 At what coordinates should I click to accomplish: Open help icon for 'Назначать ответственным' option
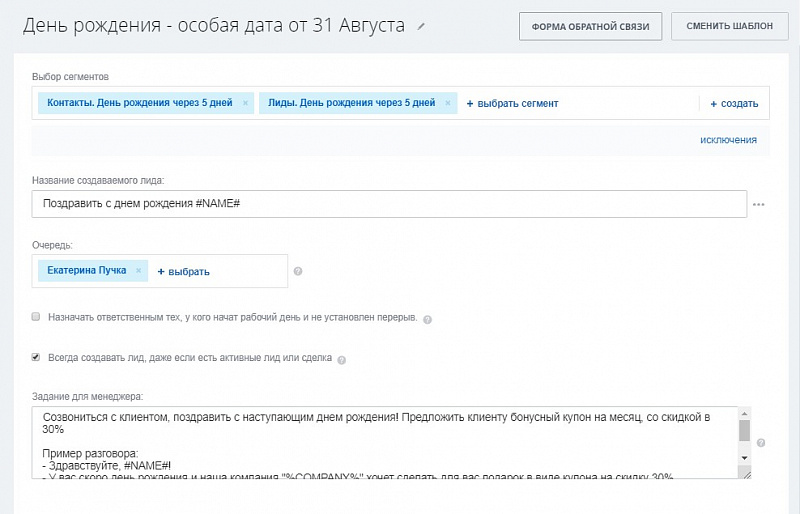428,320
